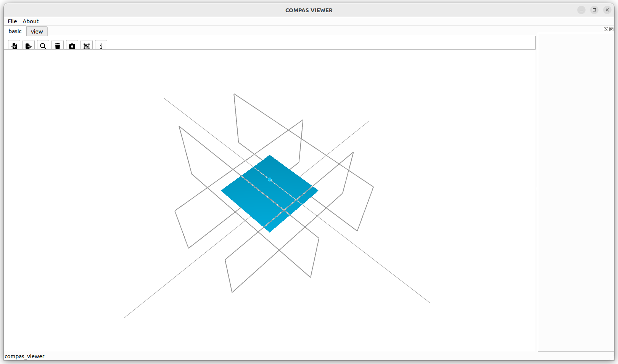Maximize the COMPAS VIEWER window

coord(594,10)
